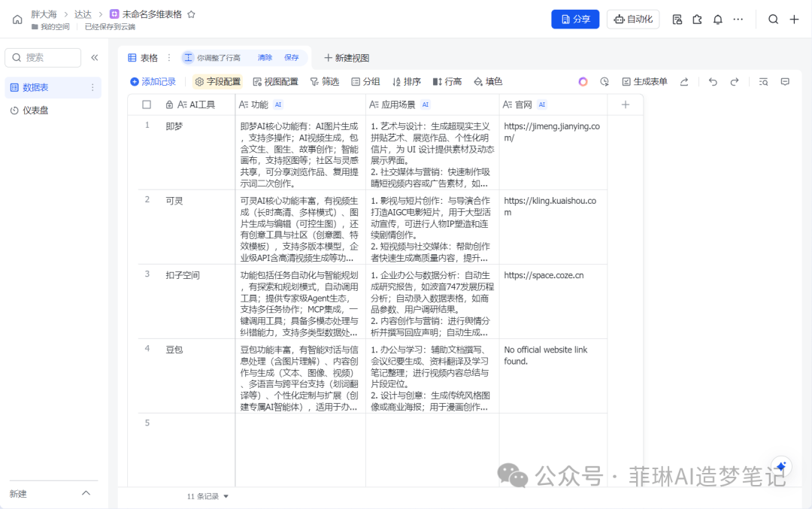Click the AI badge on 官网 column
The image size is (812, 509).
pos(541,105)
